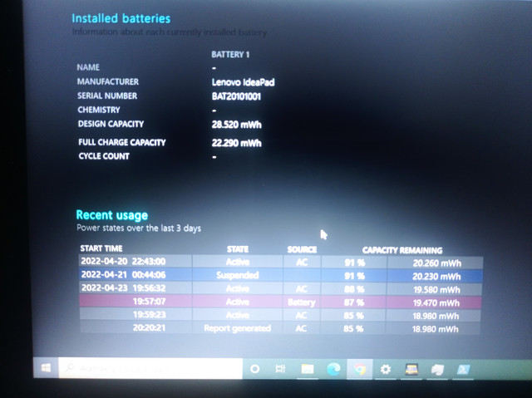Click the '2022-04-20 22:43:00' start time
532x398 pixels.
pos(123,262)
